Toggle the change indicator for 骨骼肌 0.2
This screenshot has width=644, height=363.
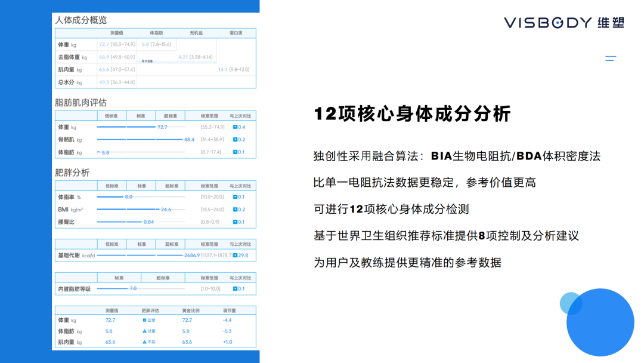(x=234, y=140)
